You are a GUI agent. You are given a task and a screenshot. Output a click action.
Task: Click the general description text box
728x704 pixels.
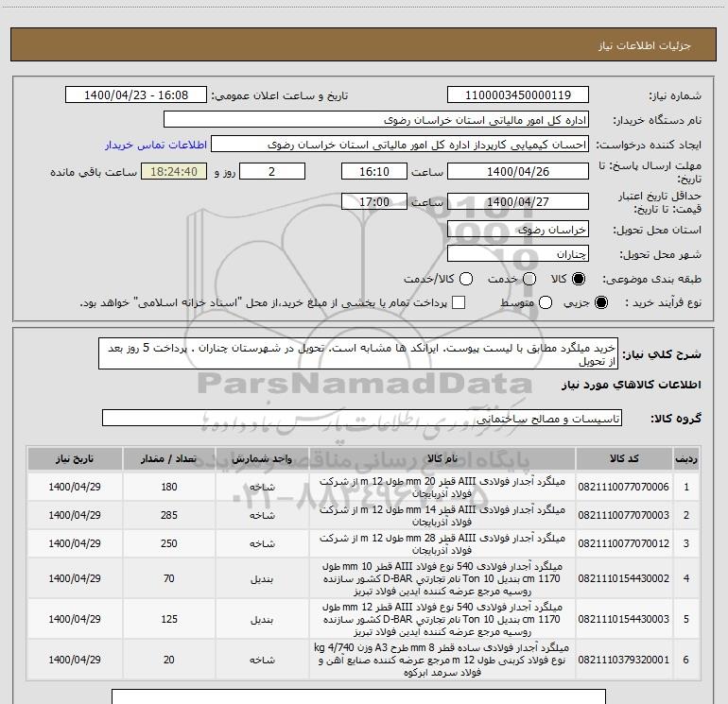pyautogui.click(x=358, y=353)
